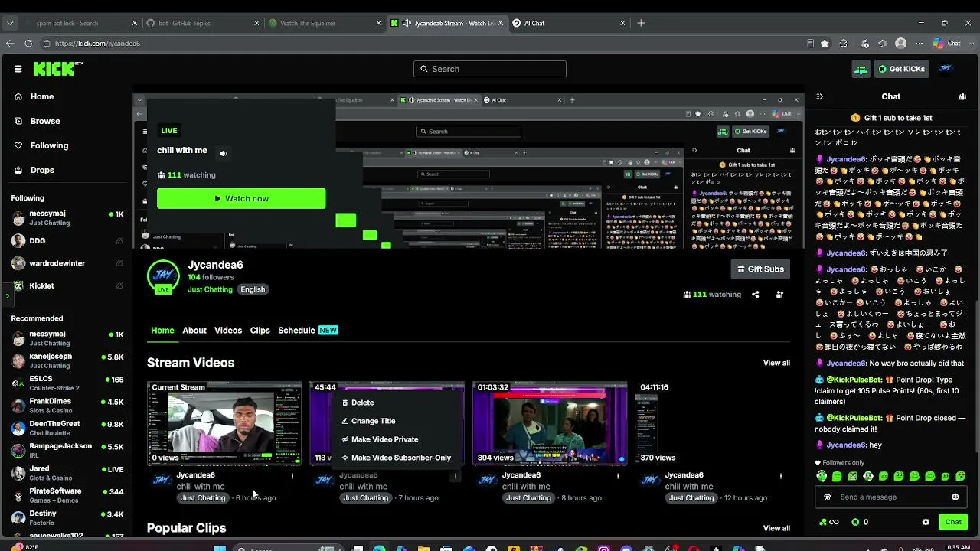Screen dimensions: 980x551
Task: Switch to the Clips tab
Action: [x=260, y=331]
